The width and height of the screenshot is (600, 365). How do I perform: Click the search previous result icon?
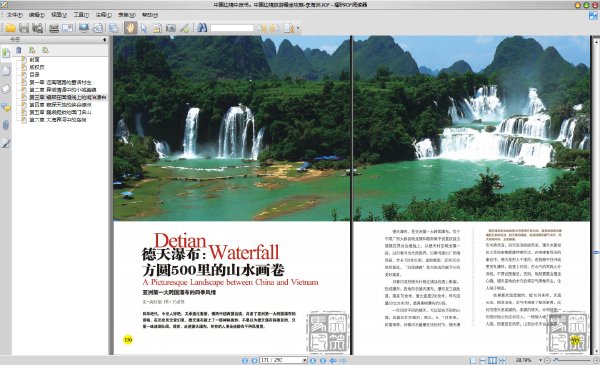[261, 28]
